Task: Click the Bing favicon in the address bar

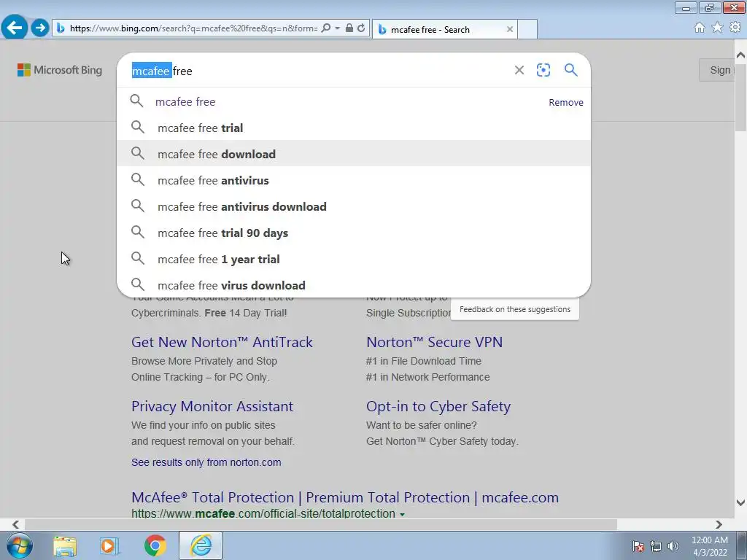Action: coord(61,28)
